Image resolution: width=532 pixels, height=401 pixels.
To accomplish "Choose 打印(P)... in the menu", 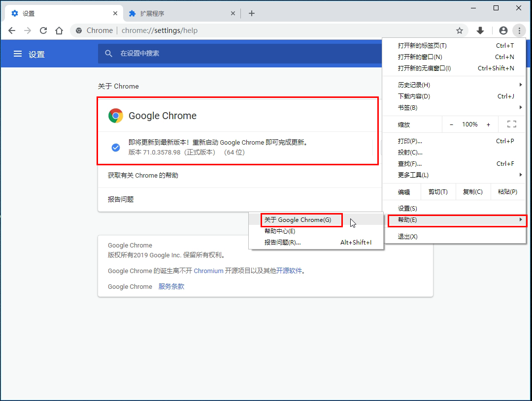I will click(x=454, y=141).
